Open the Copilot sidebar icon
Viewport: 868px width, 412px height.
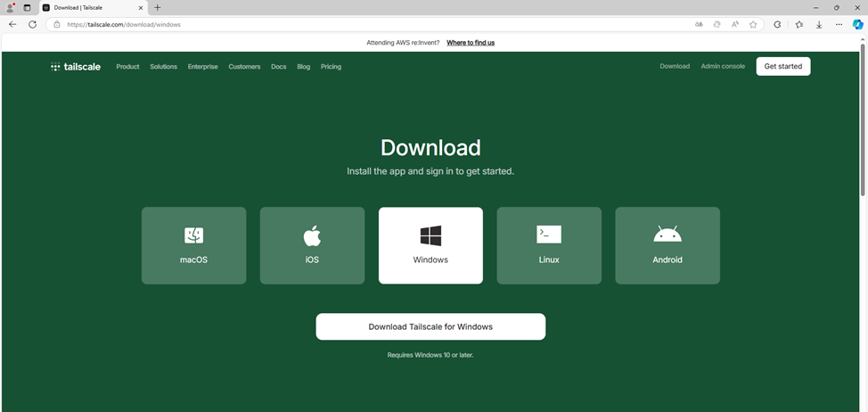click(857, 24)
